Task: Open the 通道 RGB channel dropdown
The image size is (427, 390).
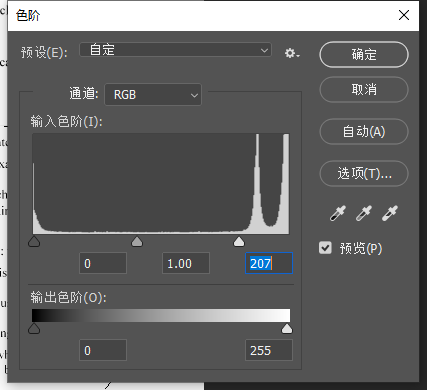Action: 153,95
